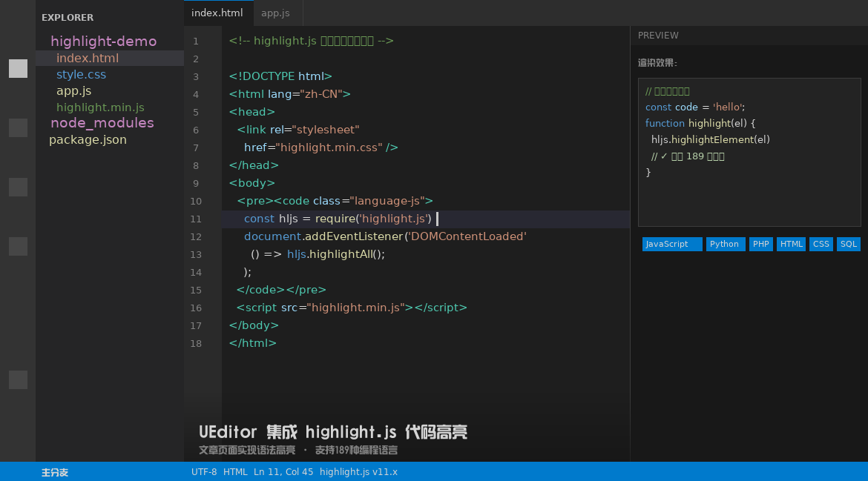The width and height of the screenshot is (868, 481).
Task: Click the PREVIEW panel header
Action: click(658, 36)
